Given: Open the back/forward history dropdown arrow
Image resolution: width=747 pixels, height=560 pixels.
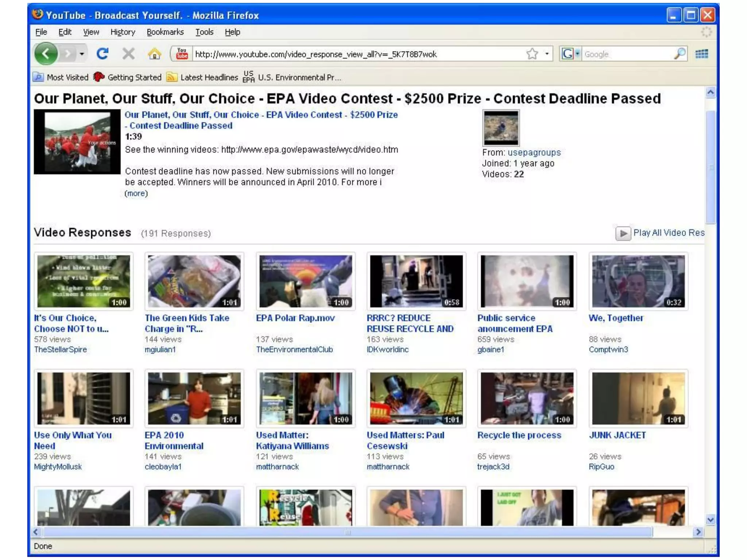Looking at the screenshot, I should tap(82, 54).
